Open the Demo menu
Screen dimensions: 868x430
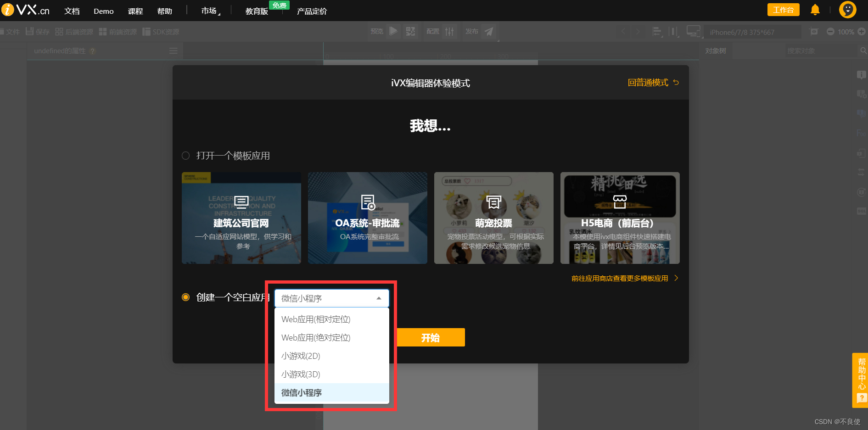[x=104, y=11]
